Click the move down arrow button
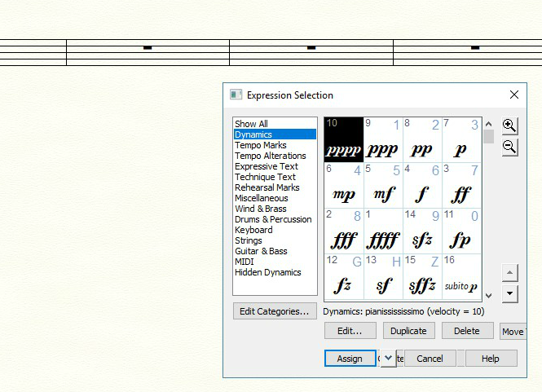Screen dimensions: 542x392 [x=509, y=294]
